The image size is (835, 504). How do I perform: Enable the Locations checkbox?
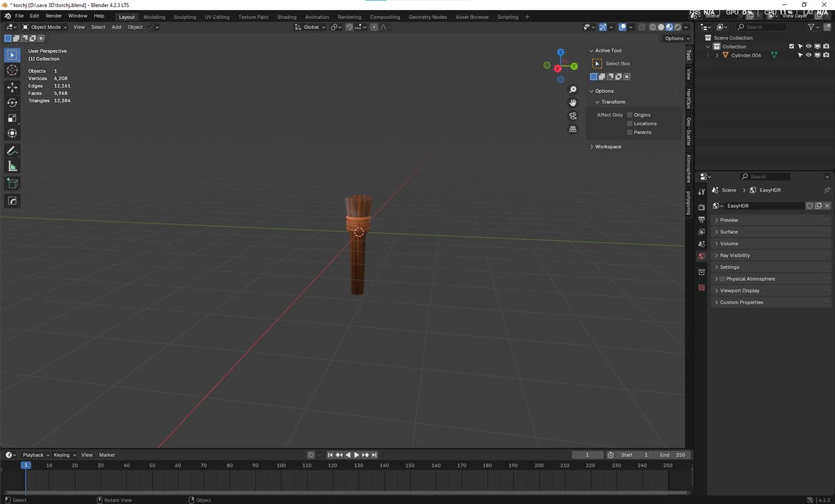[629, 123]
